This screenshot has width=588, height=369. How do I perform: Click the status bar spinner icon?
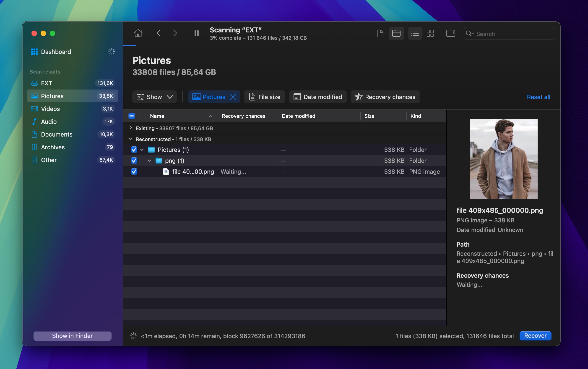tap(134, 336)
